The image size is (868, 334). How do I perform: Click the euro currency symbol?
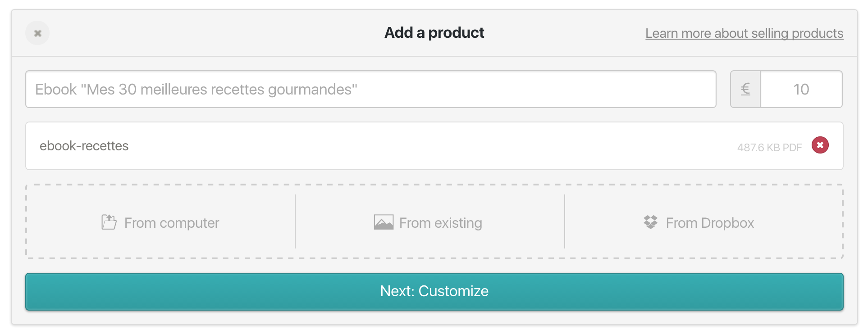[x=745, y=89]
